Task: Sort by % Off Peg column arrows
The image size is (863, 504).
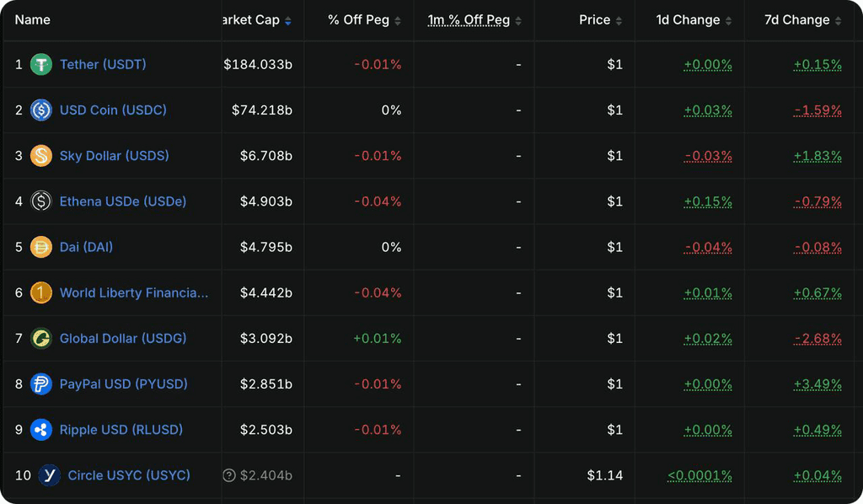Action: click(398, 21)
